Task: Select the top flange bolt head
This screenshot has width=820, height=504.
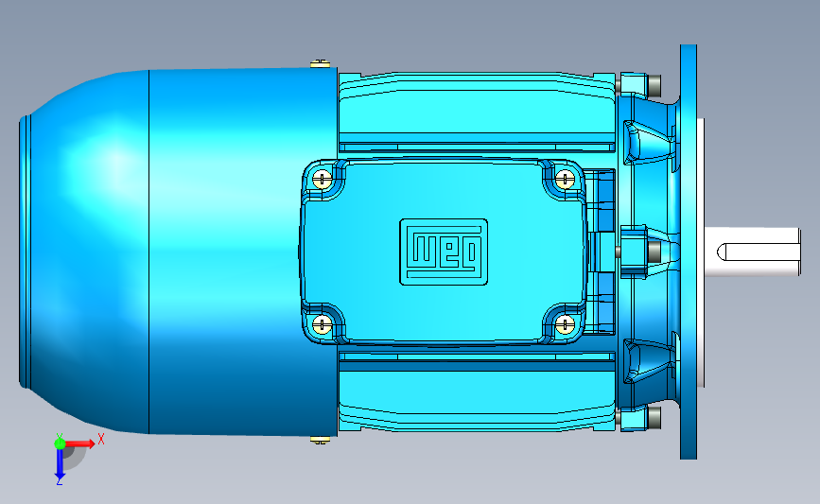Action: (x=654, y=84)
